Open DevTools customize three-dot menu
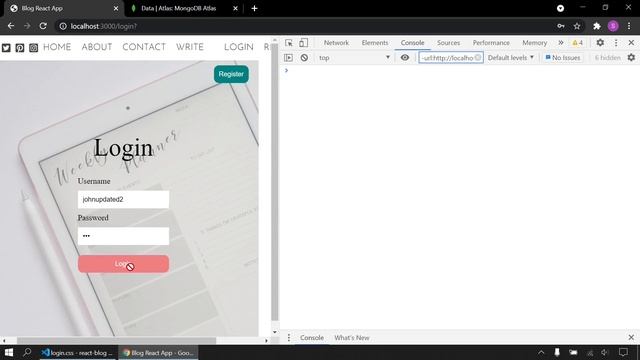This screenshot has height=360, width=640. point(616,42)
